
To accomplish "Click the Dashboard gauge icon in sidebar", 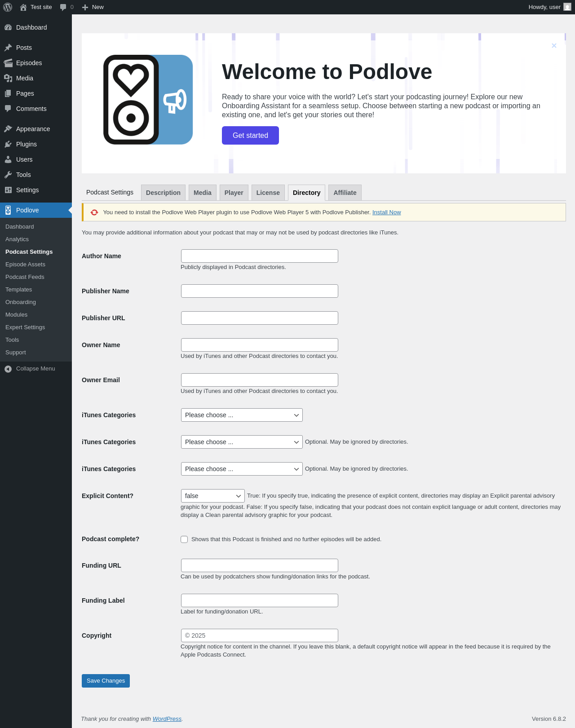I will [x=8, y=27].
